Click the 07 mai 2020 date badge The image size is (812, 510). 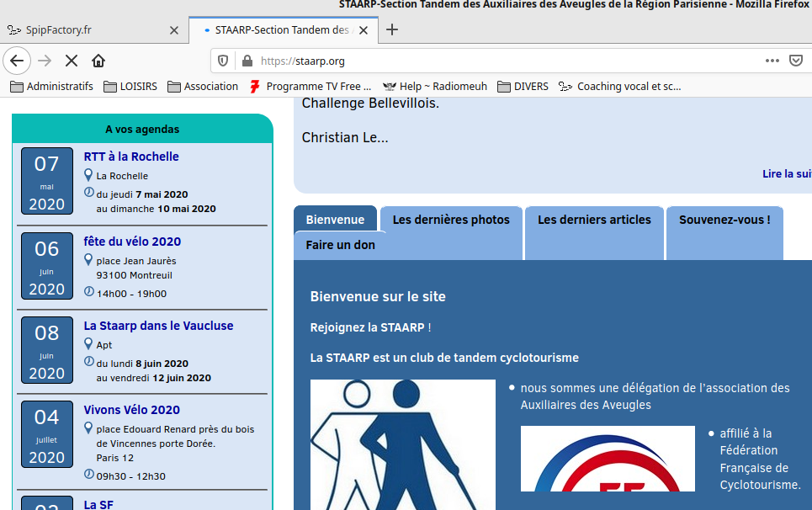coord(46,181)
